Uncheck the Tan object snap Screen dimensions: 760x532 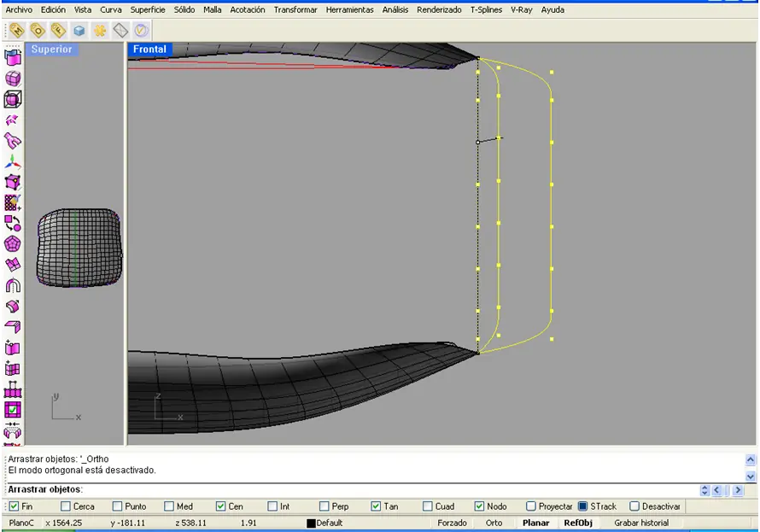tap(376, 506)
